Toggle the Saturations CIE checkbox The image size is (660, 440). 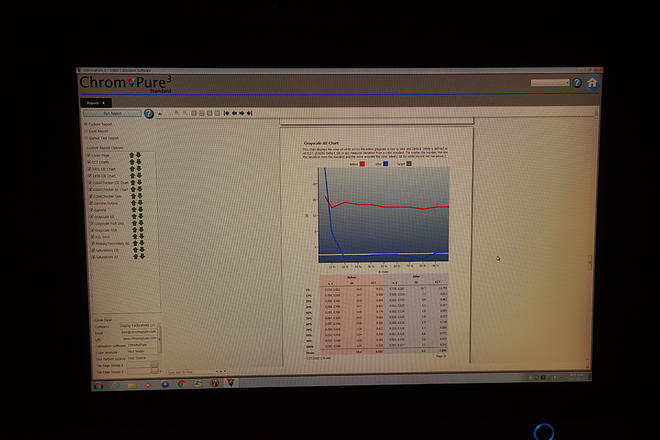tap(93, 250)
